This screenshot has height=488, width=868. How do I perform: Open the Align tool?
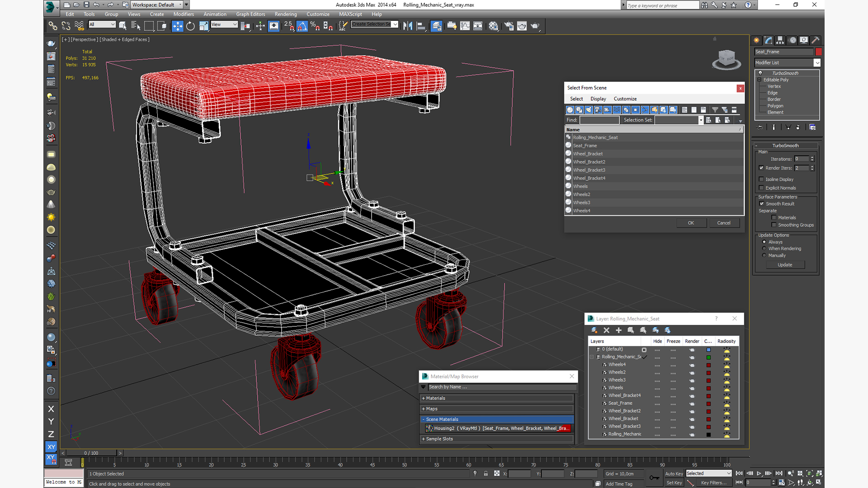[421, 26]
